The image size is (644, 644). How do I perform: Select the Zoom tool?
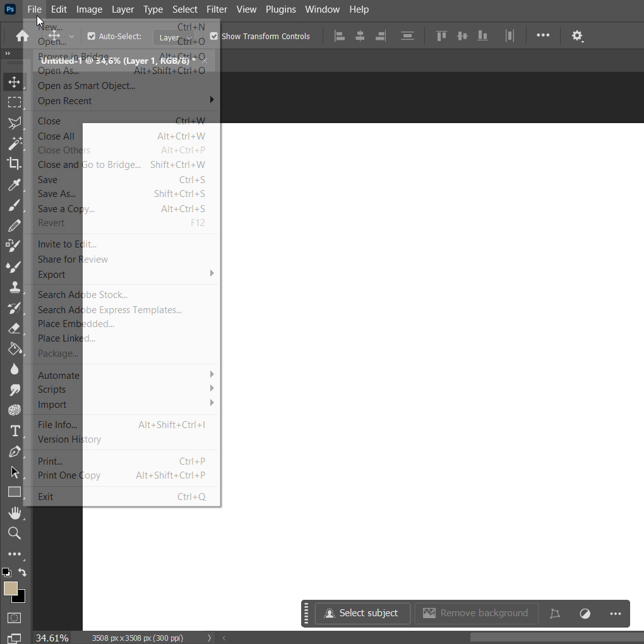click(15, 533)
